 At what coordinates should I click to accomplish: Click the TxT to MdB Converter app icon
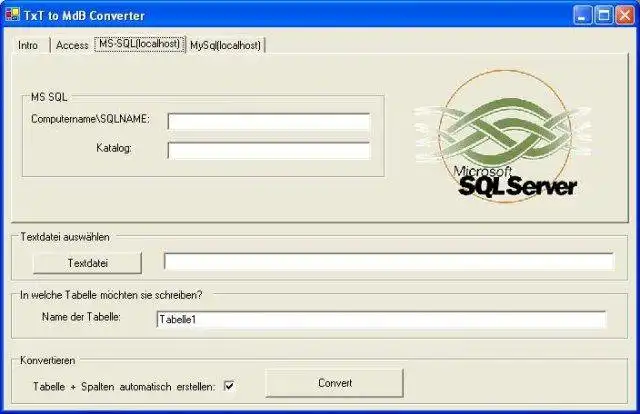click(x=12, y=15)
